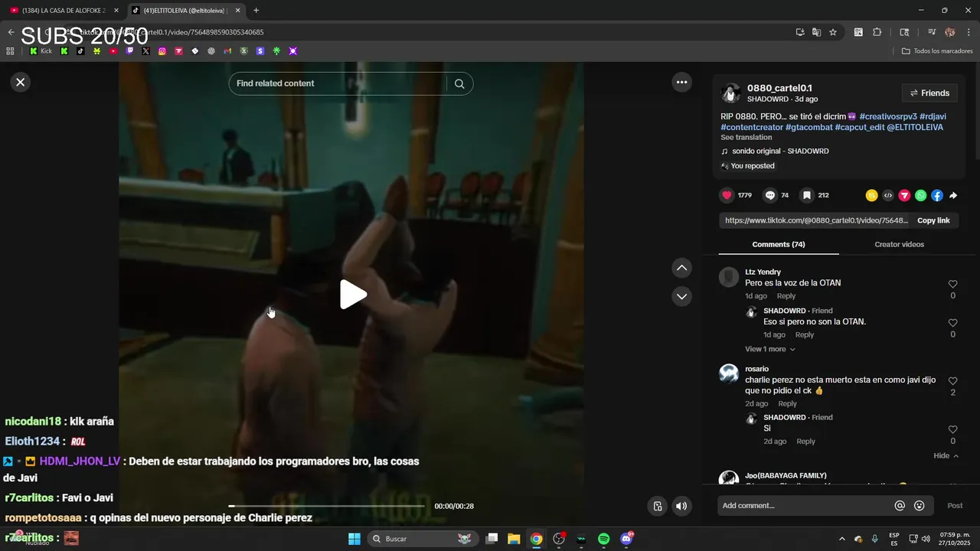The image size is (980, 551).
Task: Click the Friends button next to the creator name
Action: tap(929, 93)
